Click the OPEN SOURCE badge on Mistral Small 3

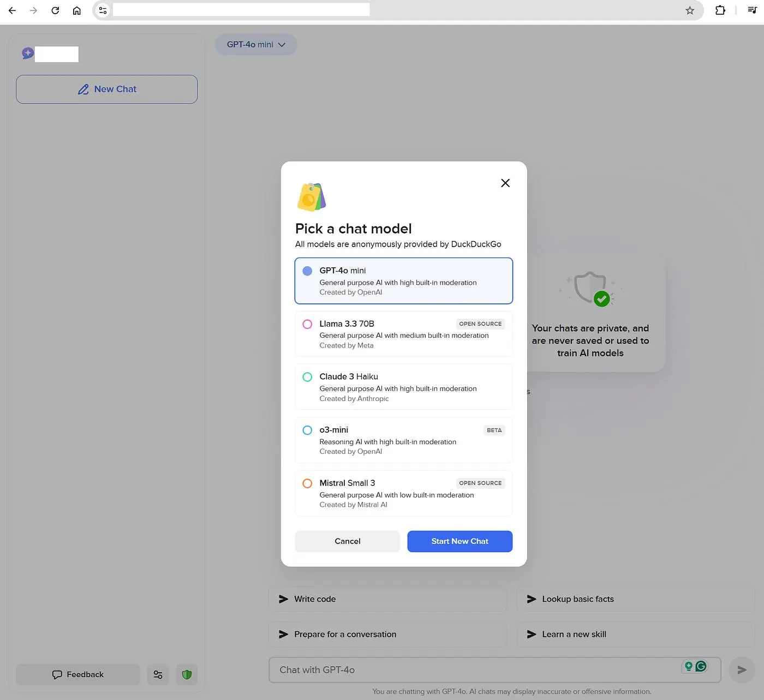click(x=480, y=483)
